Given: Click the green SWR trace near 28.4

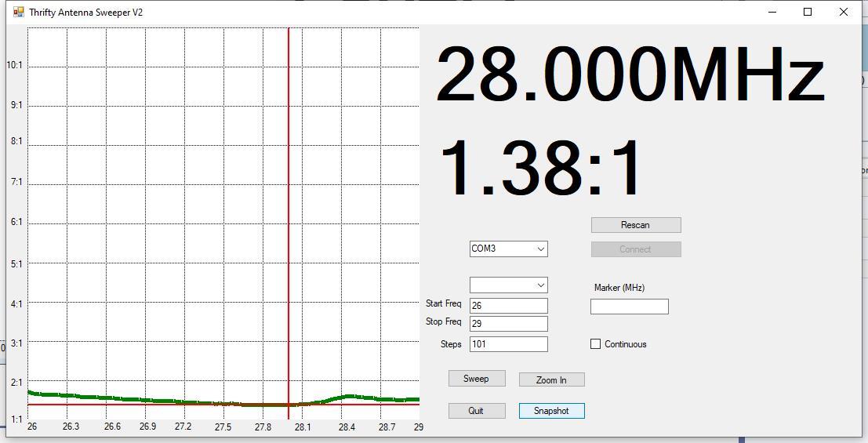Looking at the screenshot, I should 347,397.
